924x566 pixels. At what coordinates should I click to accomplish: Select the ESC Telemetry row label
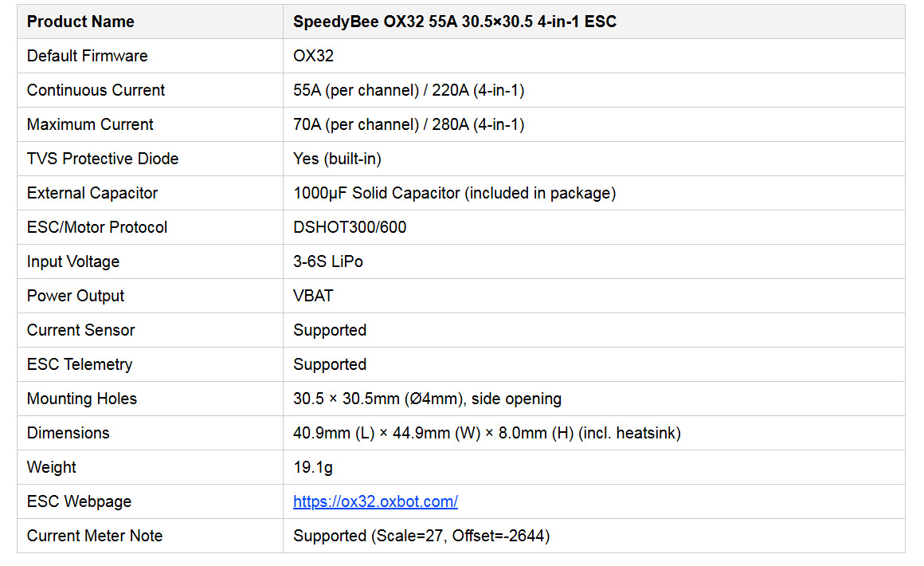pyautogui.click(x=80, y=364)
